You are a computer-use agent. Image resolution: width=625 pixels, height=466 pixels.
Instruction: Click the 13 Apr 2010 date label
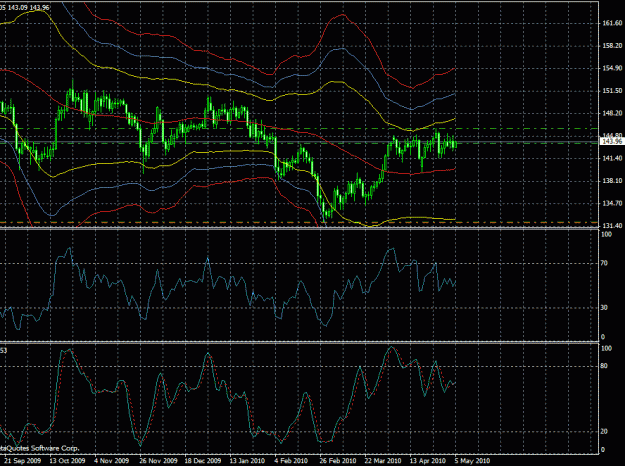pyautogui.click(x=428, y=461)
